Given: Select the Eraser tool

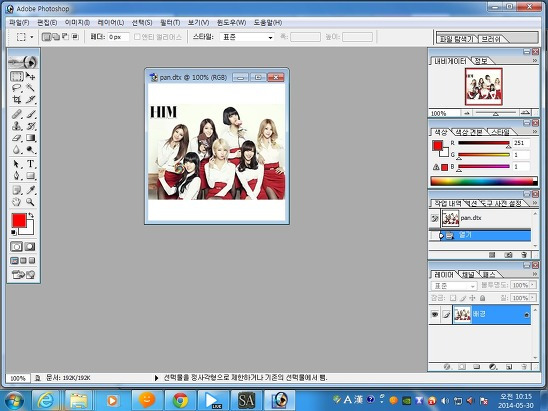Looking at the screenshot, I should (16, 138).
